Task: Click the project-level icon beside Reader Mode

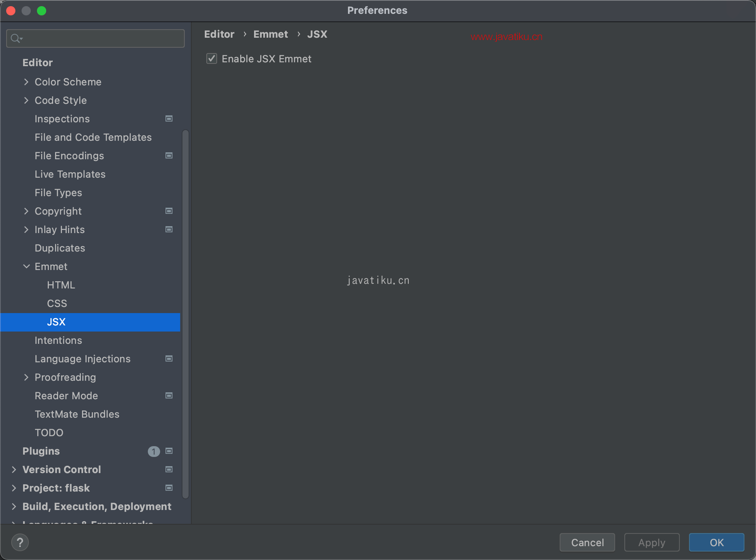Action: (169, 395)
